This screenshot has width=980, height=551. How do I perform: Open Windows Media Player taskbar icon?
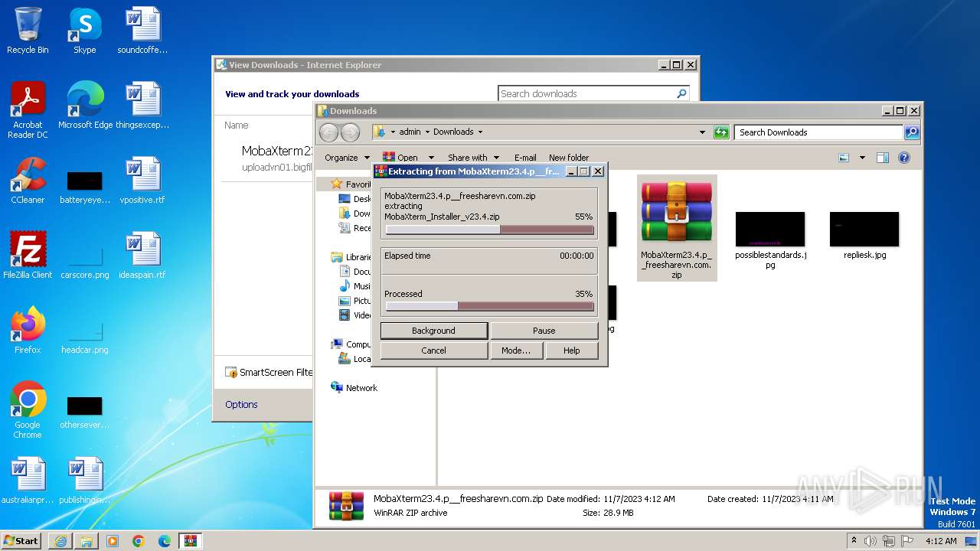(113, 541)
